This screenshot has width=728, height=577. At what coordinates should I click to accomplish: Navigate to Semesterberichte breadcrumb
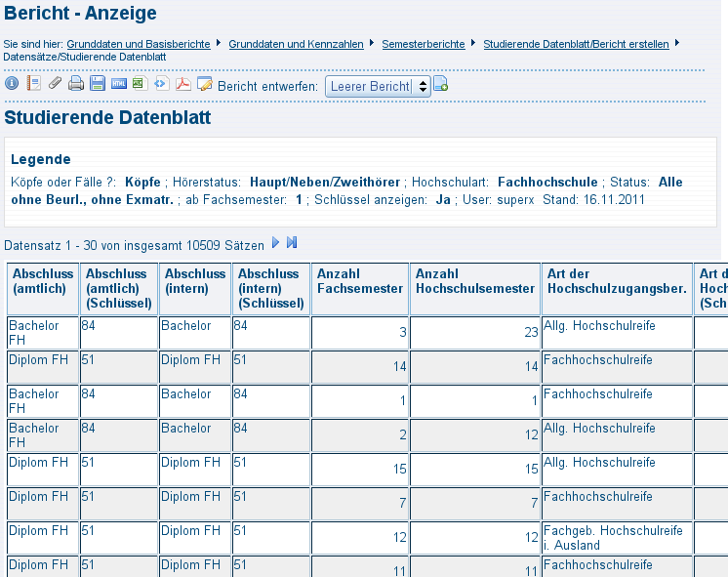tap(424, 44)
